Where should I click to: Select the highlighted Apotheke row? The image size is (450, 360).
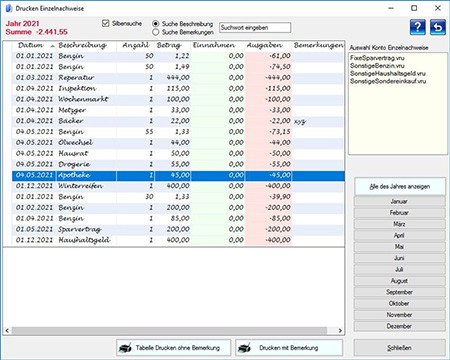coord(178,175)
